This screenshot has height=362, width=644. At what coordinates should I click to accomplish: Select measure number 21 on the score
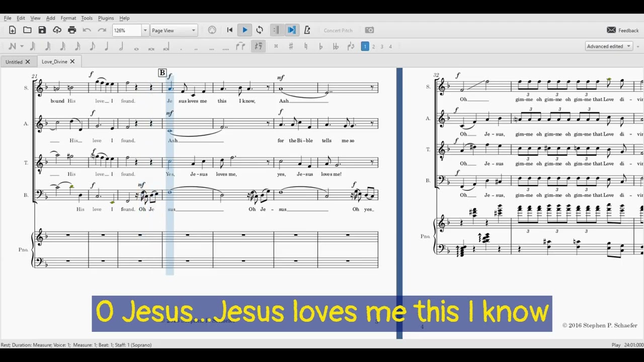click(x=34, y=76)
